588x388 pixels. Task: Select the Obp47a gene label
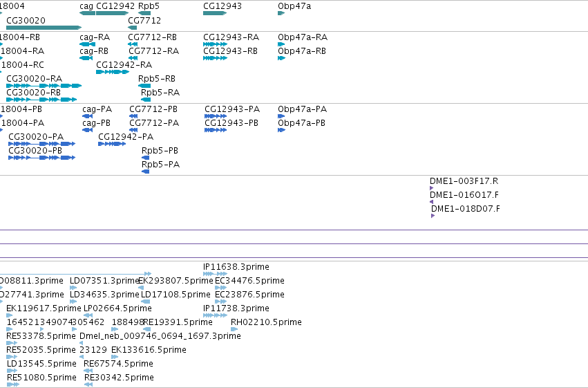point(294,6)
